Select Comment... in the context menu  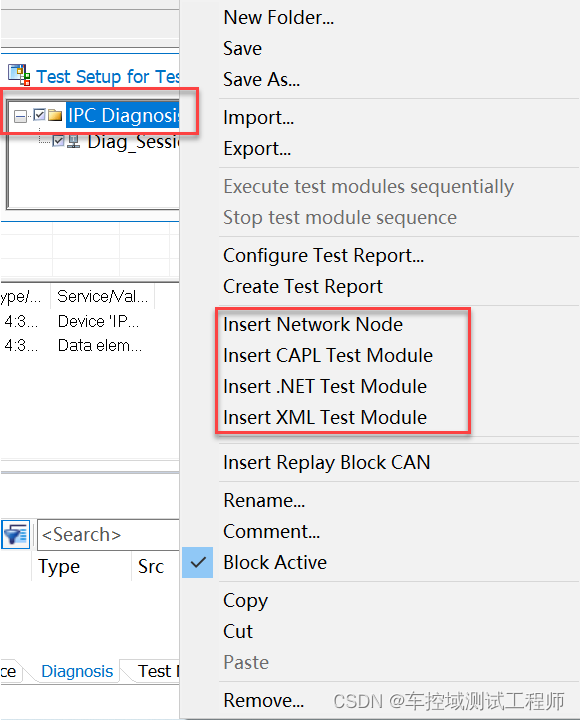[271, 532]
